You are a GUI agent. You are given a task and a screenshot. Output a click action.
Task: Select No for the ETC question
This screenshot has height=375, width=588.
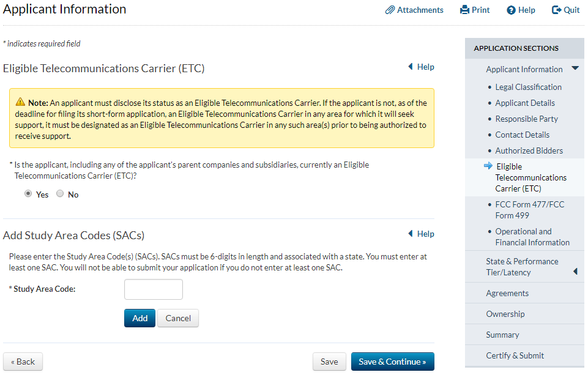tap(60, 194)
